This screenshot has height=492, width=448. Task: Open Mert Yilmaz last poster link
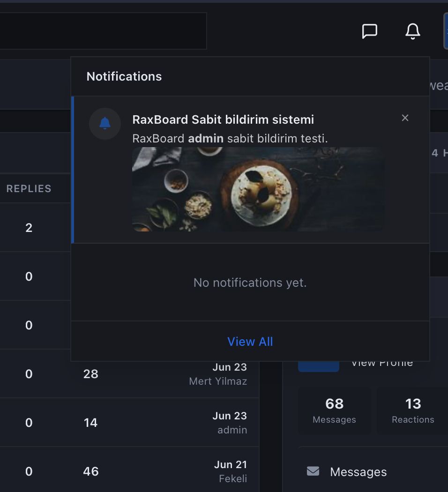pos(218,381)
